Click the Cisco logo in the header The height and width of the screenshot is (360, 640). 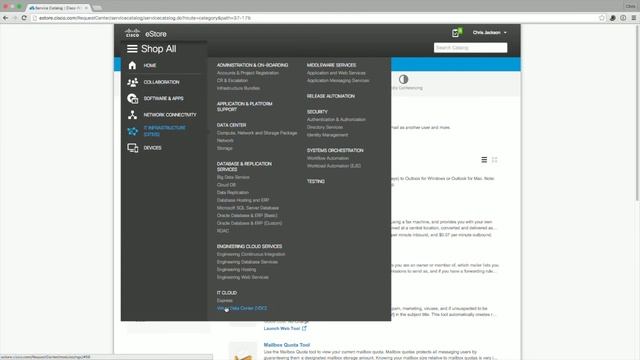point(132,33)
